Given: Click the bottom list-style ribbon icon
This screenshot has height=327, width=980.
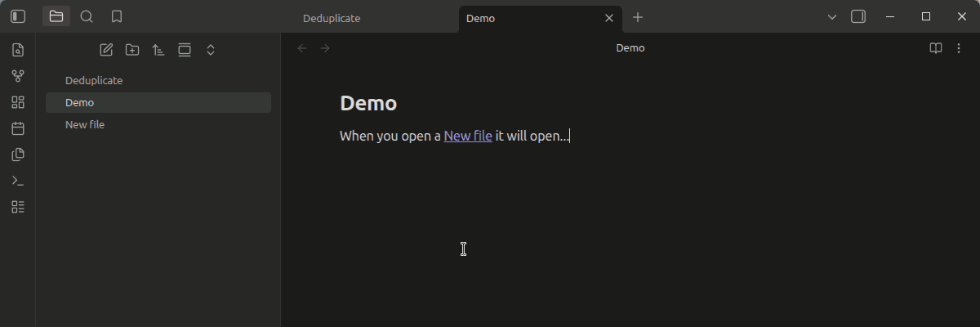Looking at the screenshot, I should pos(18,207).
